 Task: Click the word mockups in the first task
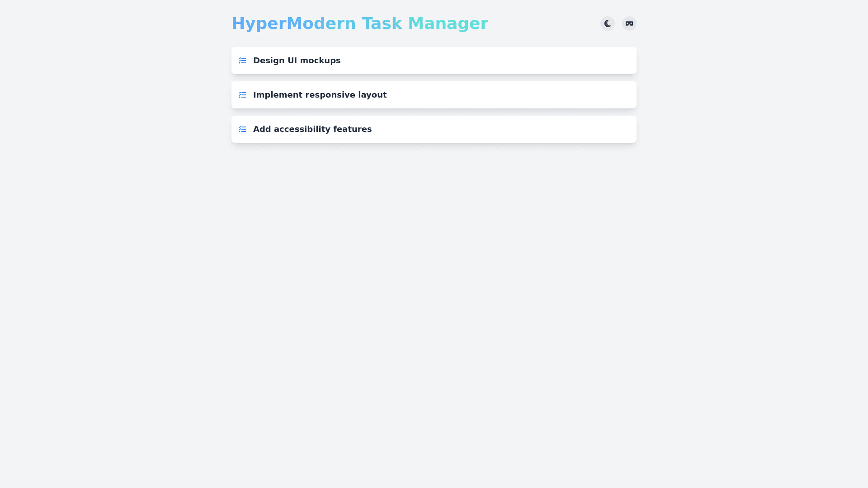320,61
